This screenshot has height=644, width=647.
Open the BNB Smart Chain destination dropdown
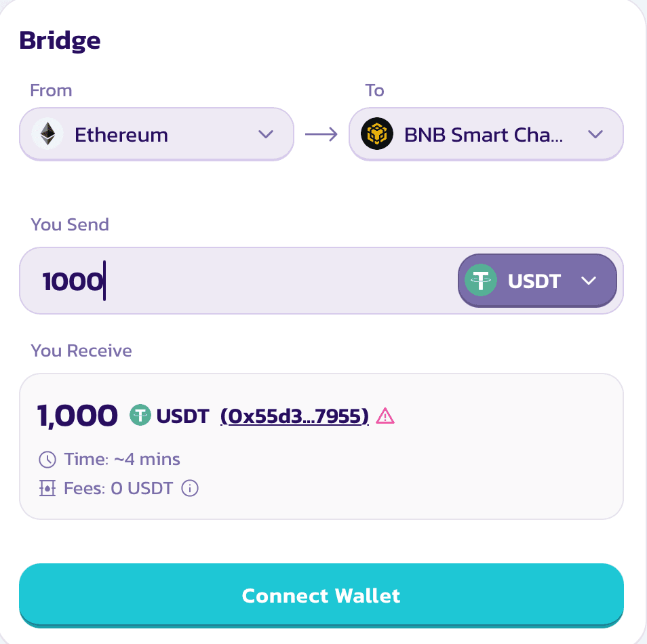coord(485,134)
